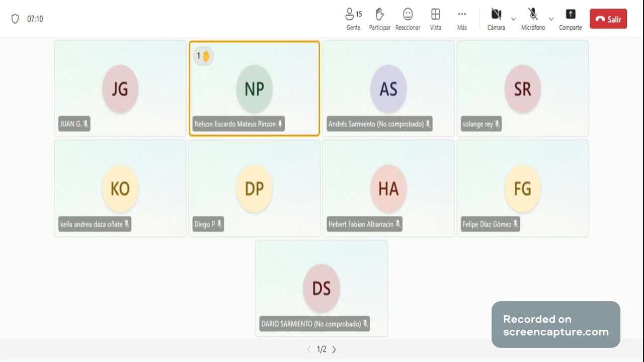This screenshot has height=362, width=644.
Task: Select the HA avatar tile
Action: tap(388, 189)
